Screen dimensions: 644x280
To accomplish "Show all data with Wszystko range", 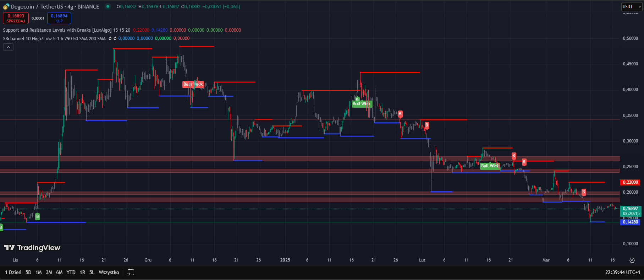I will pos(109,272).
